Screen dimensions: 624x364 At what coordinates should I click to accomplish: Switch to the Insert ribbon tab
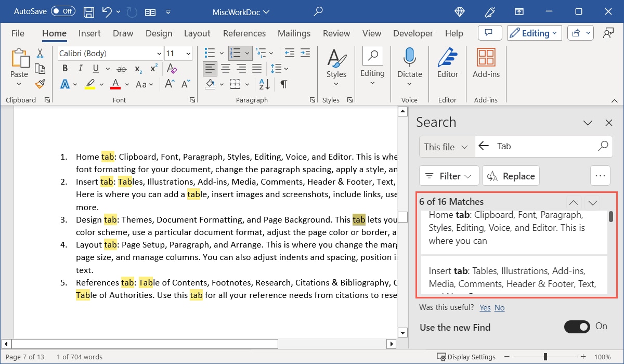coord(89,33)
